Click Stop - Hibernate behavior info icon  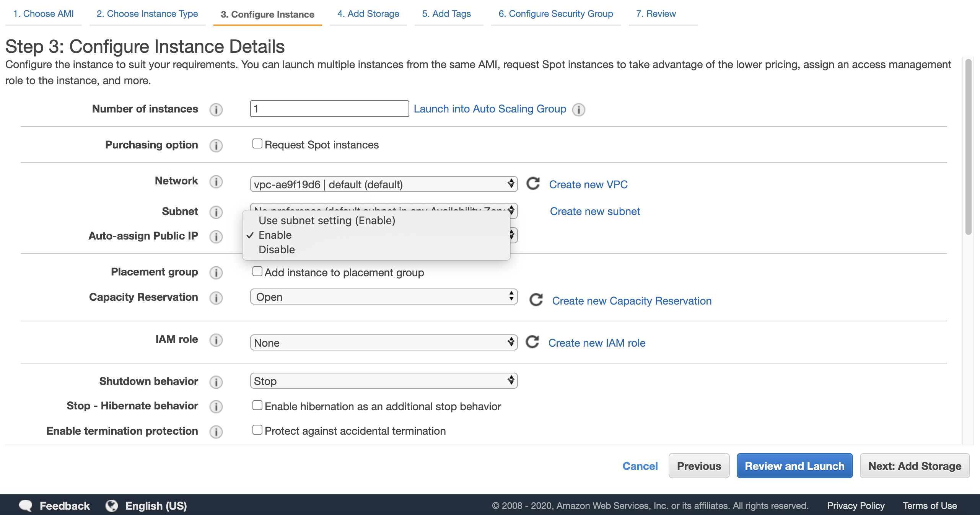pyautogui.click(x=216, y=406)
